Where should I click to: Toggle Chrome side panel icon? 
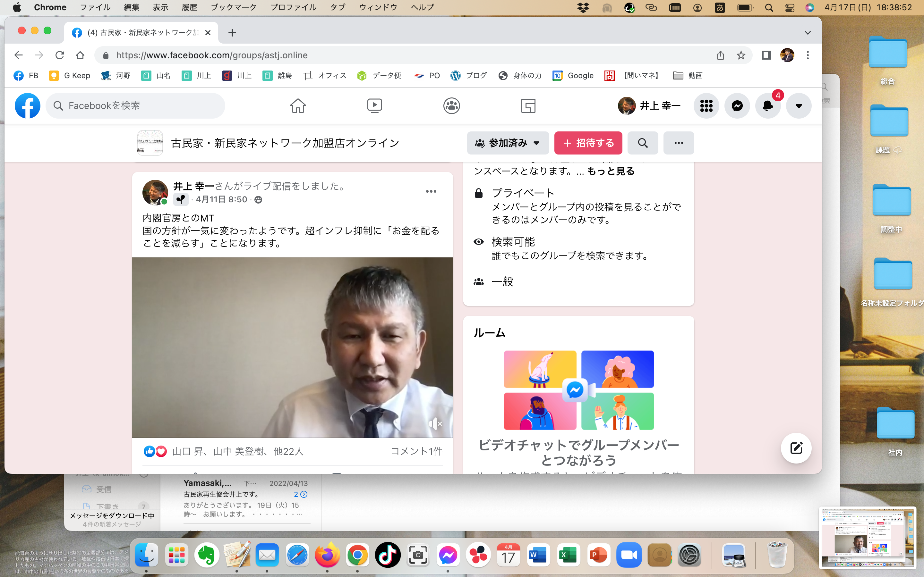766,55
